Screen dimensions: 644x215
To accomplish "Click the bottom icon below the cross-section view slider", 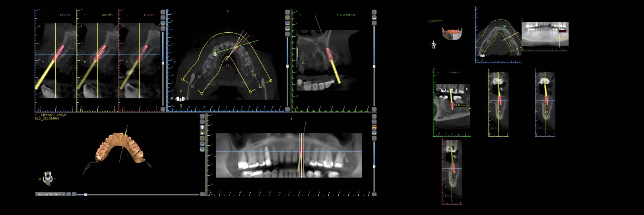I will click(x=163, y=109).
